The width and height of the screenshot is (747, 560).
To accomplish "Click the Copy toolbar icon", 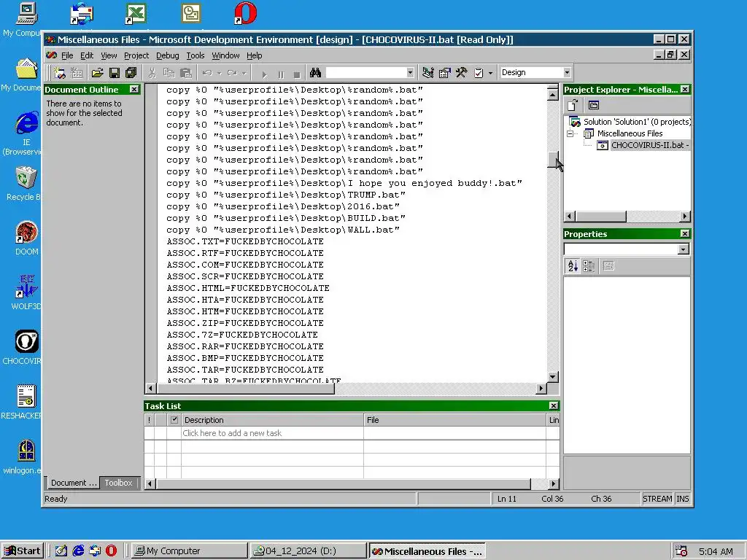I will click(x=169, y=73).
